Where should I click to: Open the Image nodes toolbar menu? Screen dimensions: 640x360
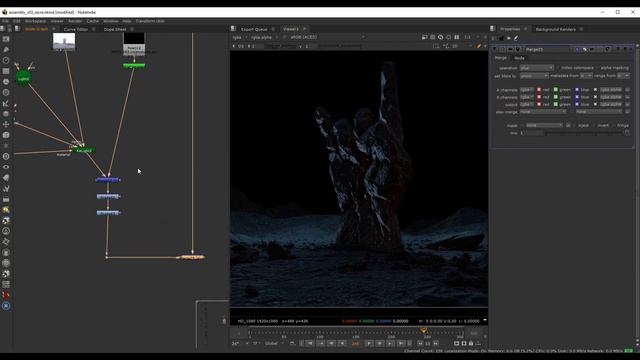(6, 39)
